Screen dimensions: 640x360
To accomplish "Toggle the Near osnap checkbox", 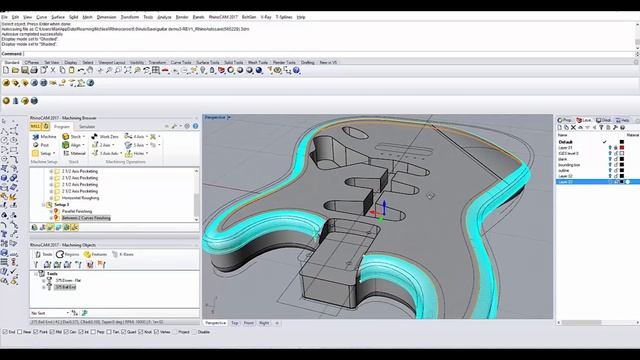I will click(20, 332).
